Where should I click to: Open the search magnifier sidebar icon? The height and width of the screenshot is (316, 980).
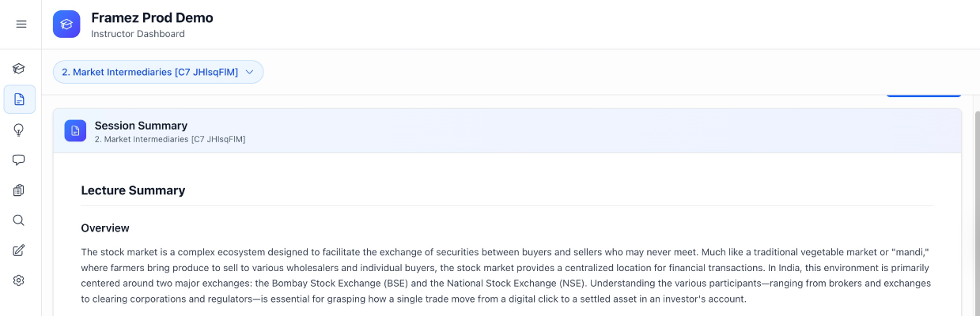point(19,220)
